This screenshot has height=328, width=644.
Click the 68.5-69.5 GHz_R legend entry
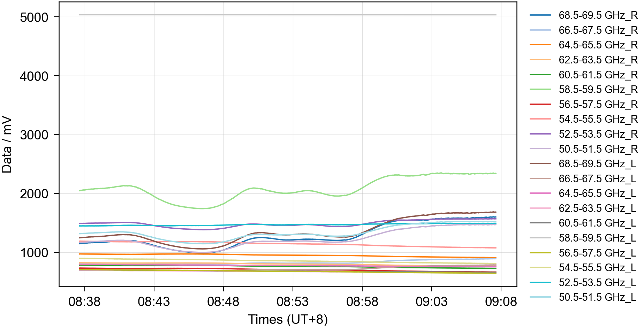coord(598,15)
